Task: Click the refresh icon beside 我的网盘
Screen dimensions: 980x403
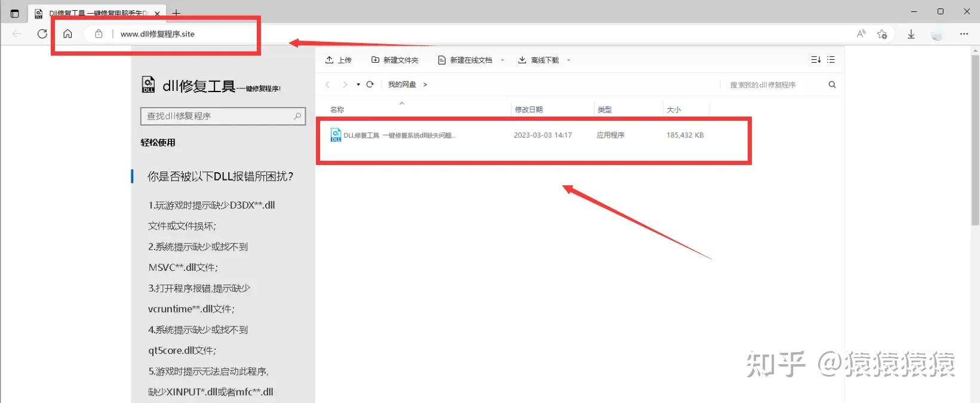Action: [x=370, y=84]
